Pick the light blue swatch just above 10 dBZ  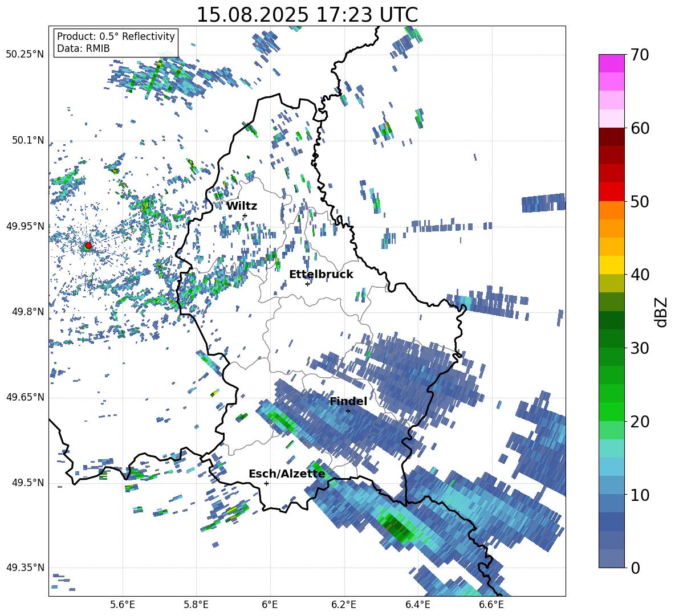click(611, 486)
